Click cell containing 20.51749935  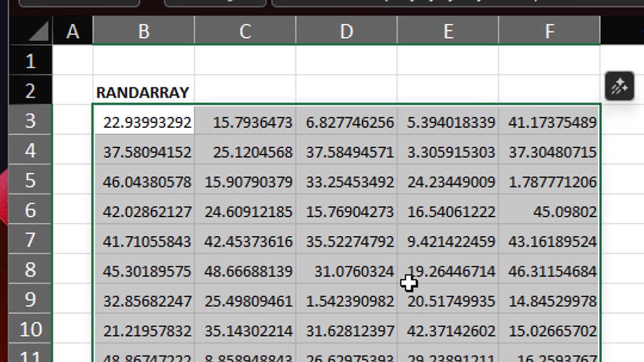[x=448, y=299]
